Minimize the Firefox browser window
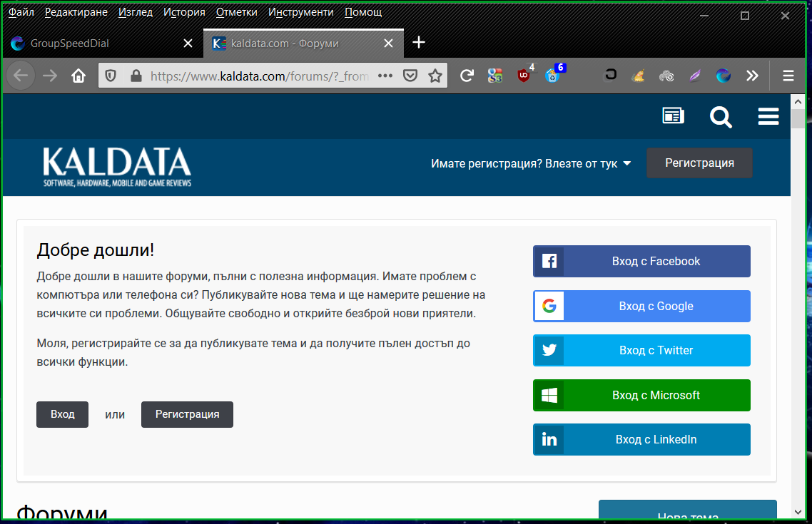 [x=704, y=16]
